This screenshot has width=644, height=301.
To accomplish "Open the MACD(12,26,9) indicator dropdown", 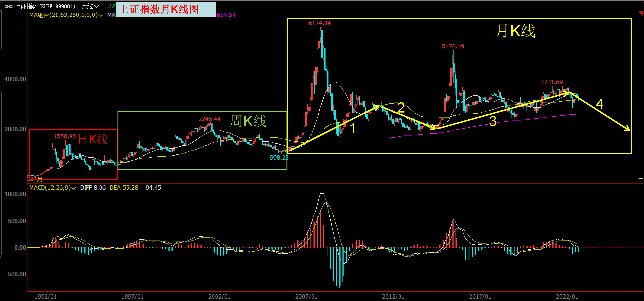I will coord(74,188).
